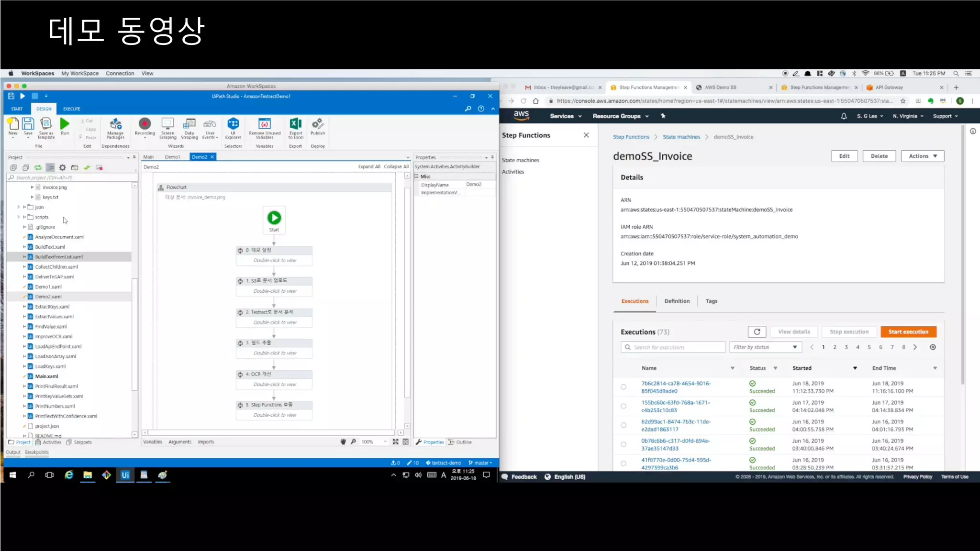Open the State machines breadcrumb link
980x551 pixels.
[x=681, y=137]
